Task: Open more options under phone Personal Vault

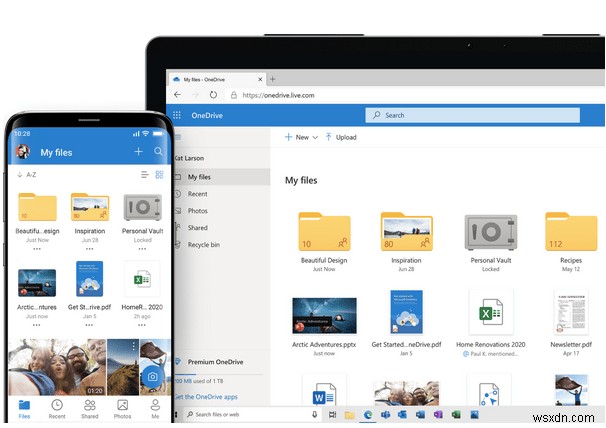Action: tap(142, 249)
